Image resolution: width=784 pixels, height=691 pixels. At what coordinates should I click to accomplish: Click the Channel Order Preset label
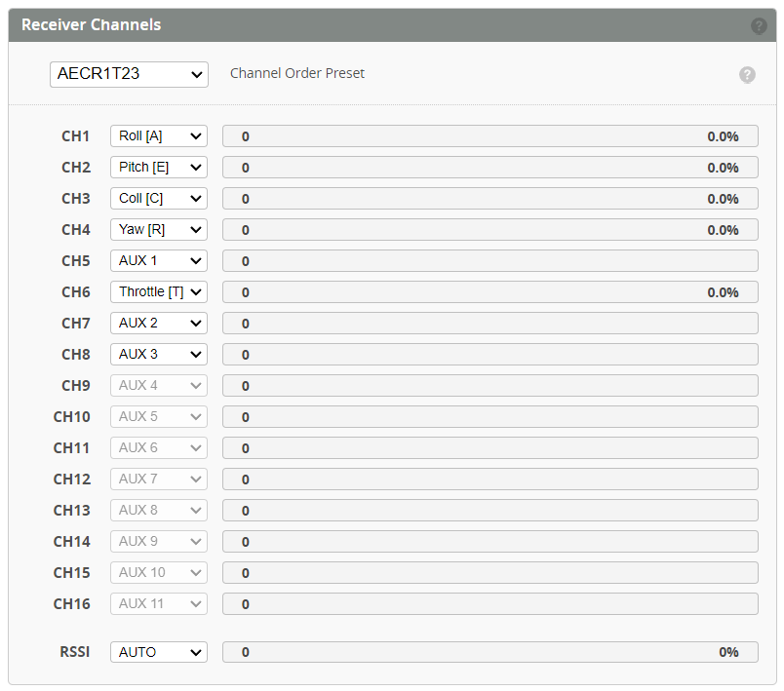click(x=296, y=74)
